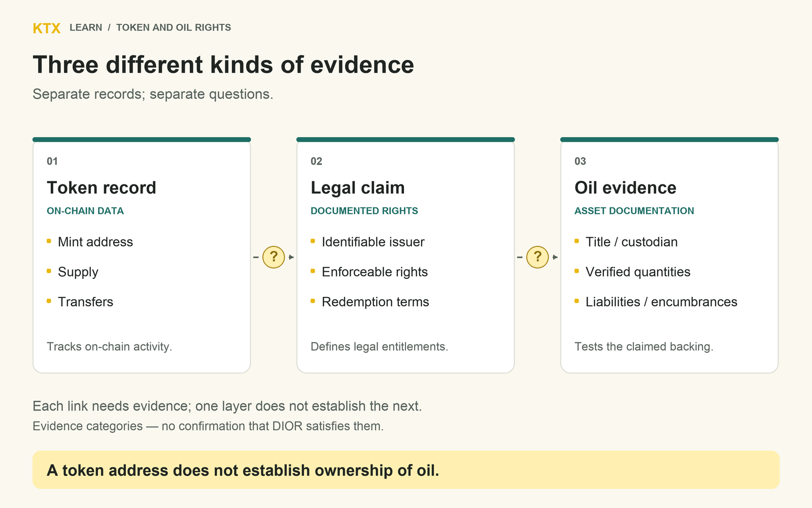Click 'Each link needs evidence' sentence
This screenshot has width=812, height=508.
coord(227,406)
